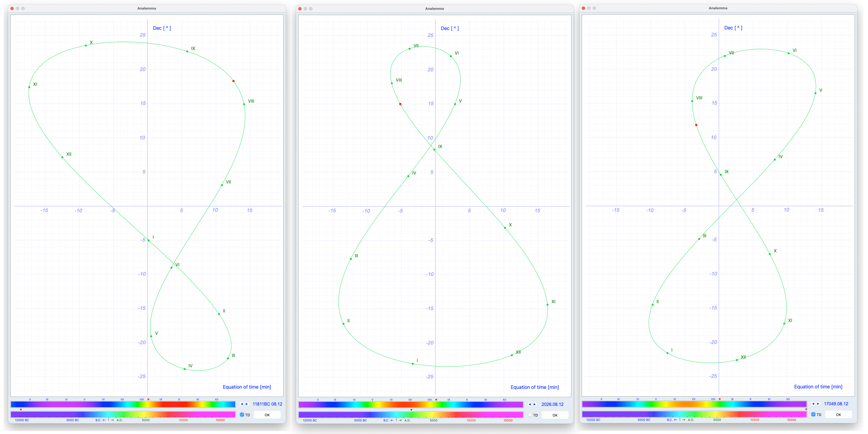Click month label 'II' above the 17049 color bar

click(x=601, y=399)
